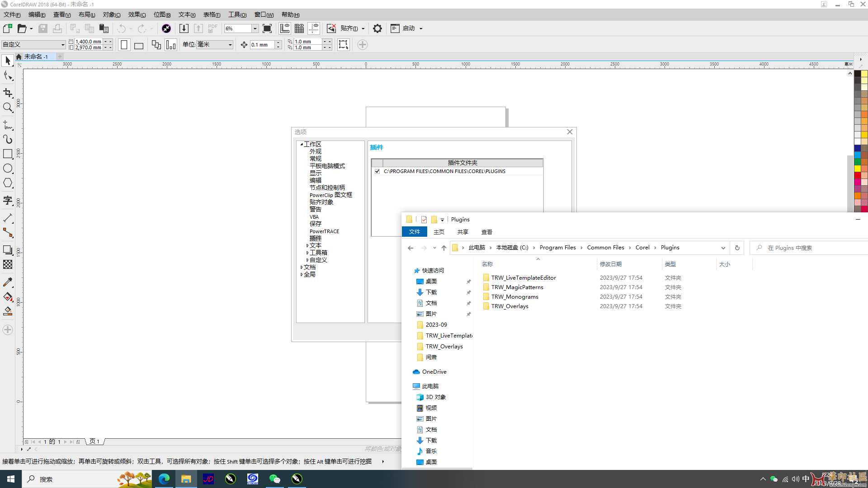Uncheck the COREL\PLUGINS folder checkbox
This screenshot has width=868, height=488.
tap(377, 171)
